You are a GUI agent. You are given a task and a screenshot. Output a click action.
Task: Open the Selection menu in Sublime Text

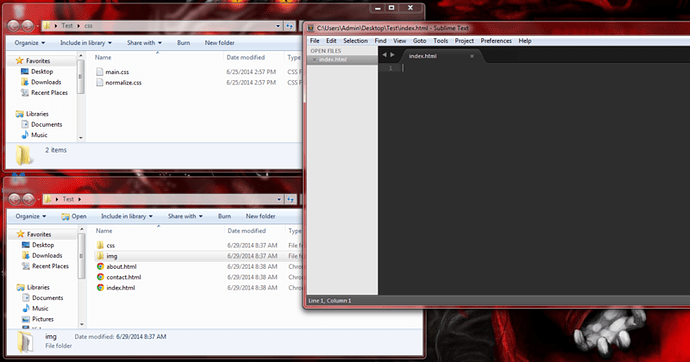355,41
